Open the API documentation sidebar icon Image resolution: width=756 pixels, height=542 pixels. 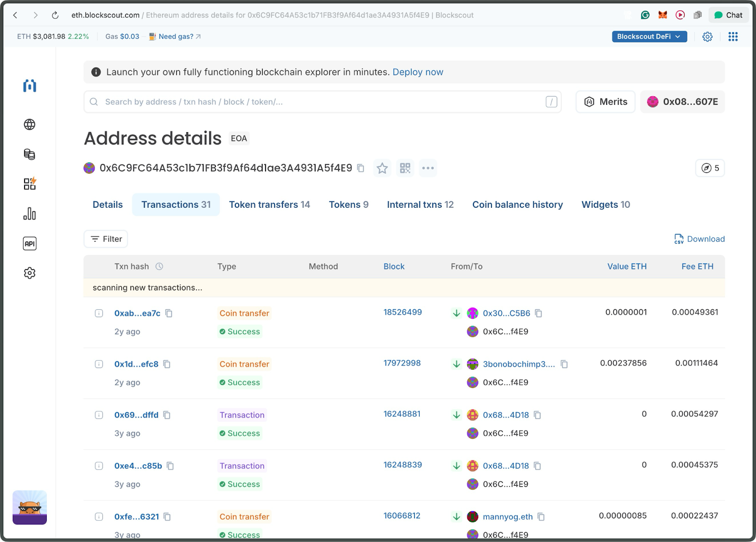click(x=29, y=243)
